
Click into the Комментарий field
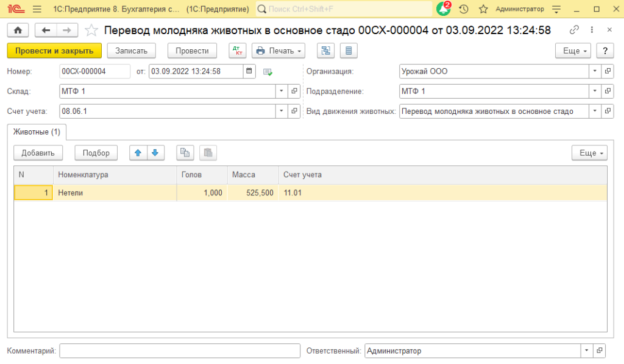(180, 351)
